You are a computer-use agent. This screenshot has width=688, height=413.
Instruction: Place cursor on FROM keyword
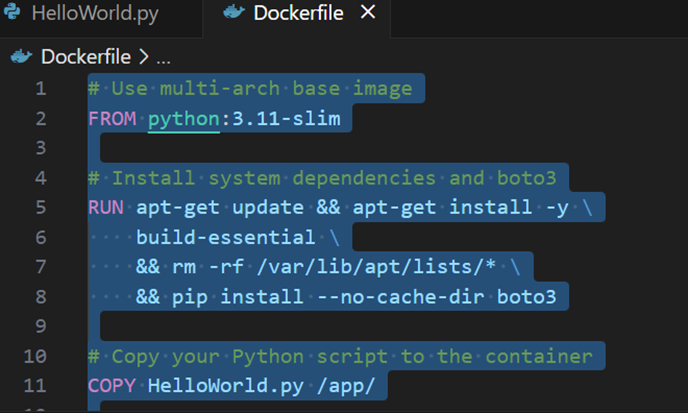click(112, 119)
